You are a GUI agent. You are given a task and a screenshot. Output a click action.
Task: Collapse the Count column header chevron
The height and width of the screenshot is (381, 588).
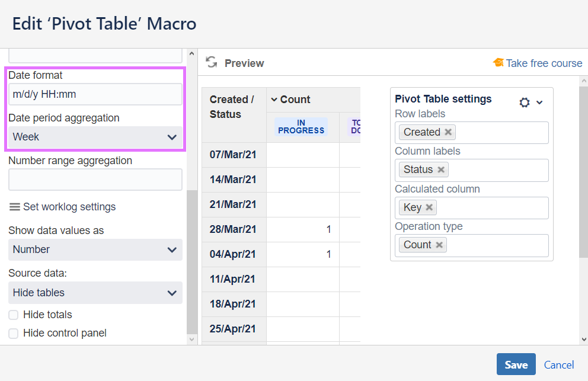274,100
